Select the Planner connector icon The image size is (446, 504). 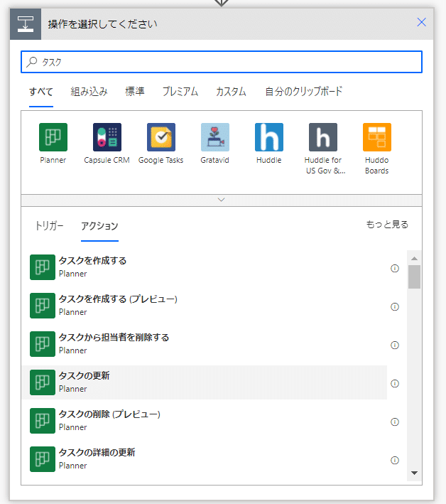(53, 137)
